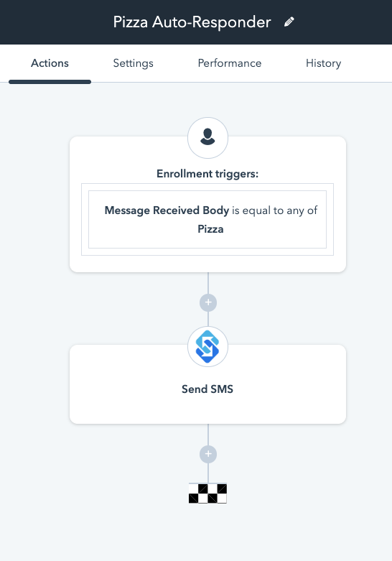The height and width of the screenshot is (561, 392).
Task: Open the Enrollment triggers heading
Action: coord(207,174)
